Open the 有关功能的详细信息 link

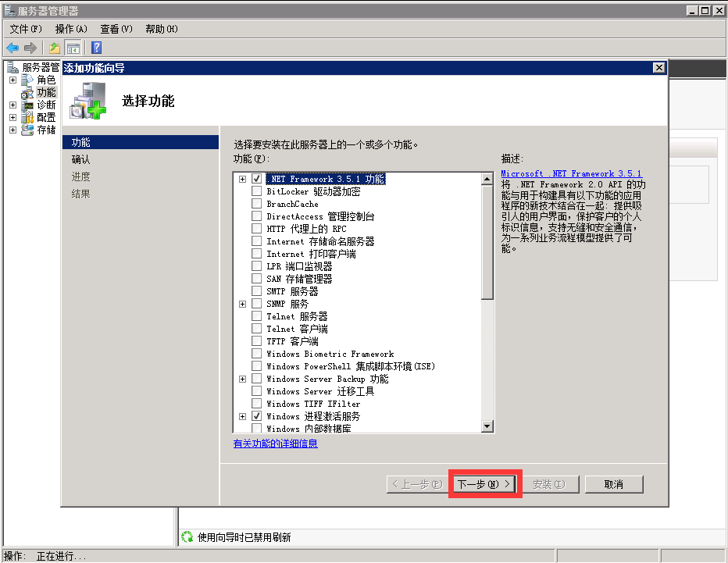(276, 444)
